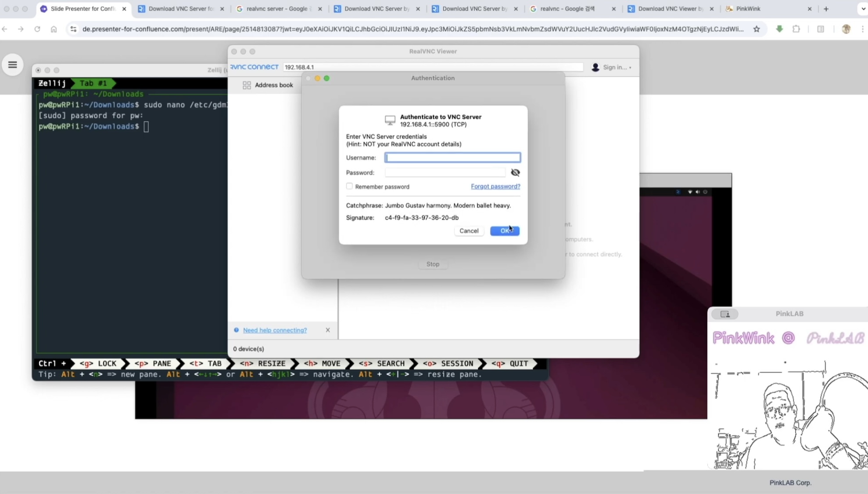Expand the tab search dropdown arrow
Image resolution: width=868 pixels, height=494 pixels.
point(863,9)
